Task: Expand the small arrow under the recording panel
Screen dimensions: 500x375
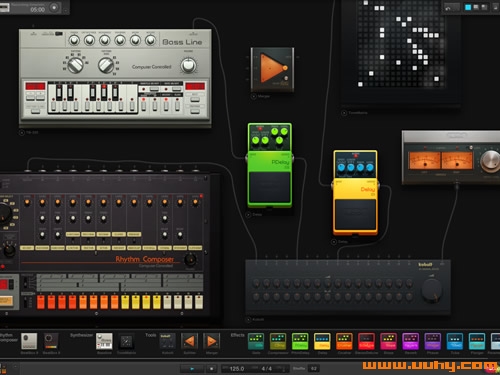Action: [65, 11]
